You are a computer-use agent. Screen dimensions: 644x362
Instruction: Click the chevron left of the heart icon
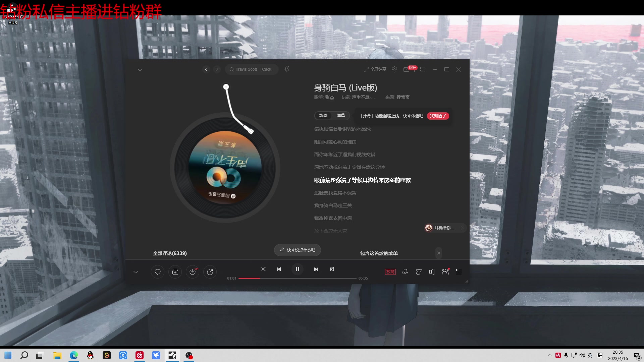coord(136,272)
